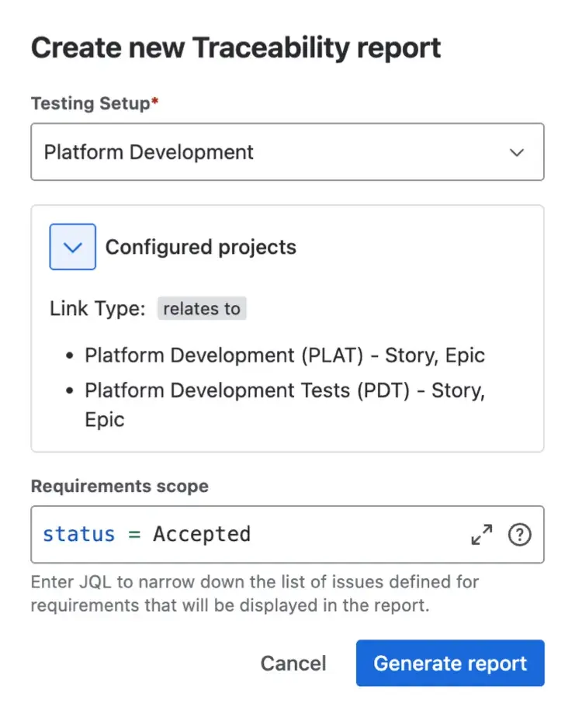The width and height of the screenshot is (582, 728).
Task: Click the Requirements scope JQL field
Action: point(272,534)
